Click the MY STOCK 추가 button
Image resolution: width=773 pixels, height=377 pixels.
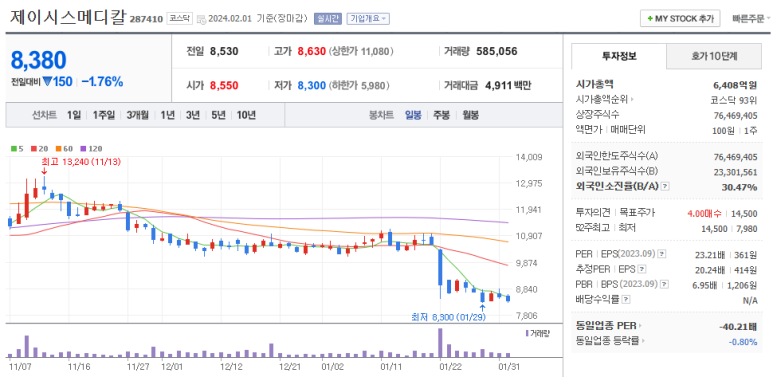point(680,19)
